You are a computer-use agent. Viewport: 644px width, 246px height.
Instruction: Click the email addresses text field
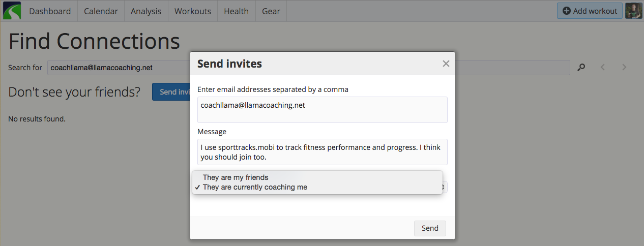click(x=323, y=110)
